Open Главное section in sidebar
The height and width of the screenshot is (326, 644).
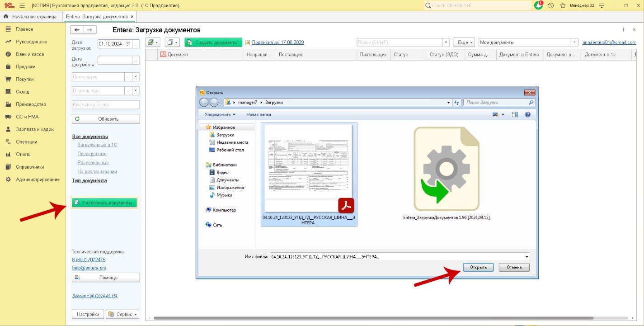pos(24,29)
